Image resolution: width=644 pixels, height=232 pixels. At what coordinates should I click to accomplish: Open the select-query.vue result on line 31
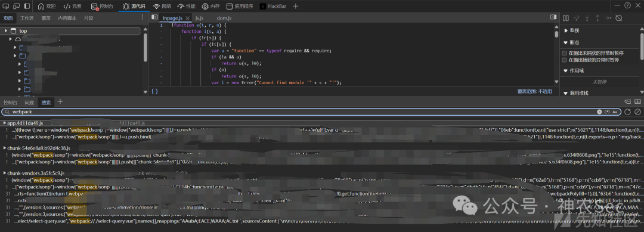point(322,221)
